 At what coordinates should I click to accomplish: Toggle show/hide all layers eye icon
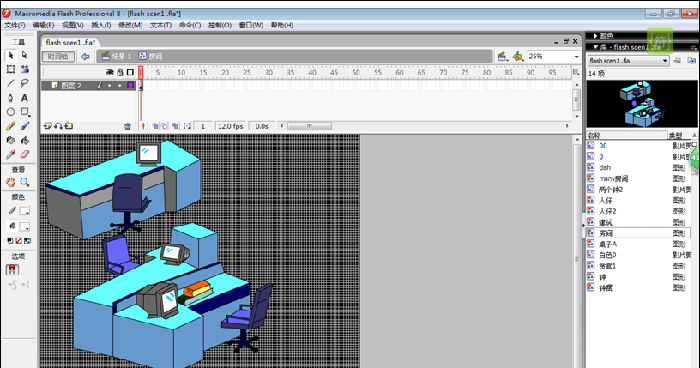109,72
